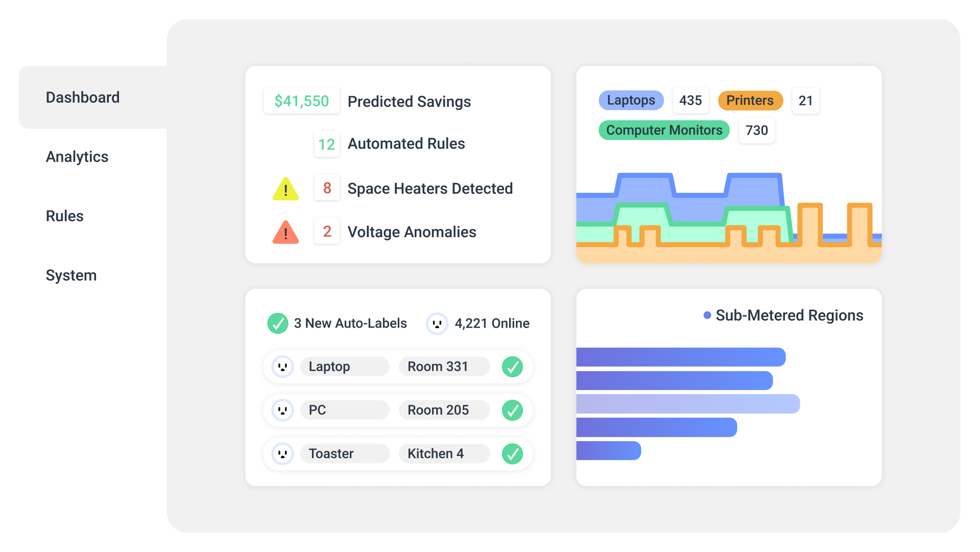Approve the Toaster Kitchen 4 auto-label
The width and height of the screenshot is (980, 552).
pos(513,453)
